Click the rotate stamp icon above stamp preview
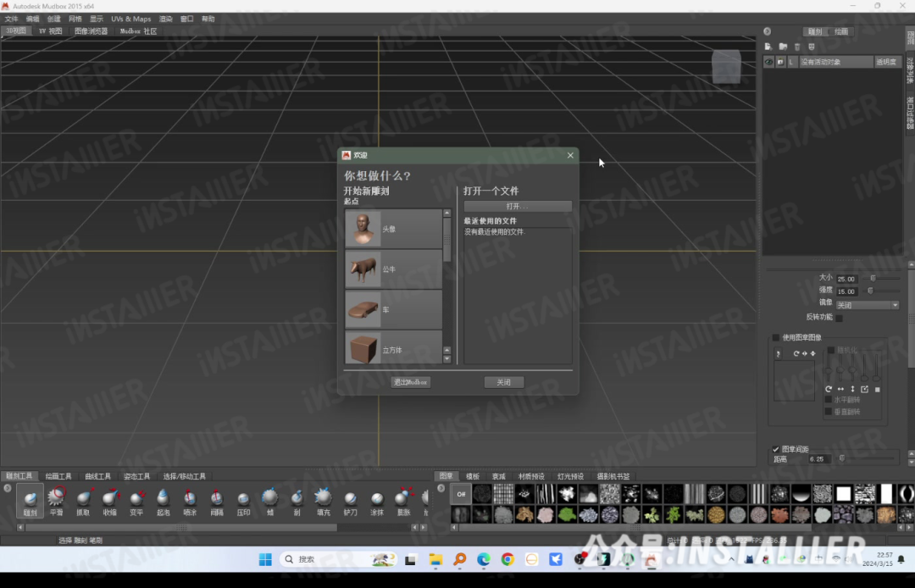 796,353
